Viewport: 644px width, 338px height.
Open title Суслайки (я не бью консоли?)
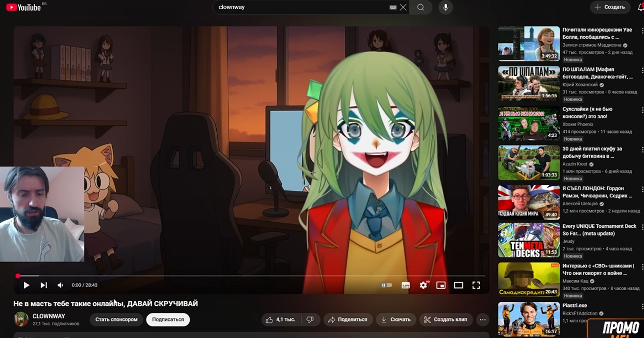point(587,112)
